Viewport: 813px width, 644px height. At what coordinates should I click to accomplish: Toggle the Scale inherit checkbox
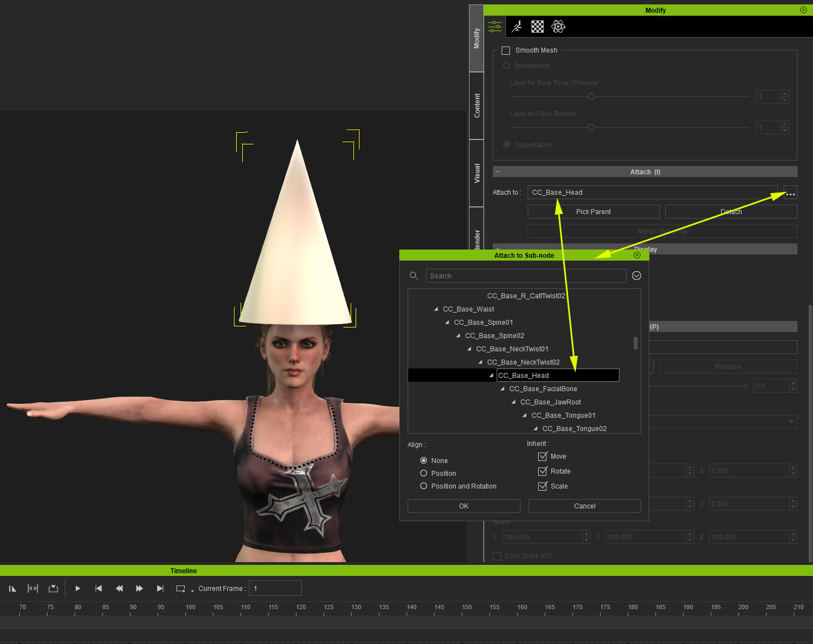pyautogui.click(x=543, y=486)
